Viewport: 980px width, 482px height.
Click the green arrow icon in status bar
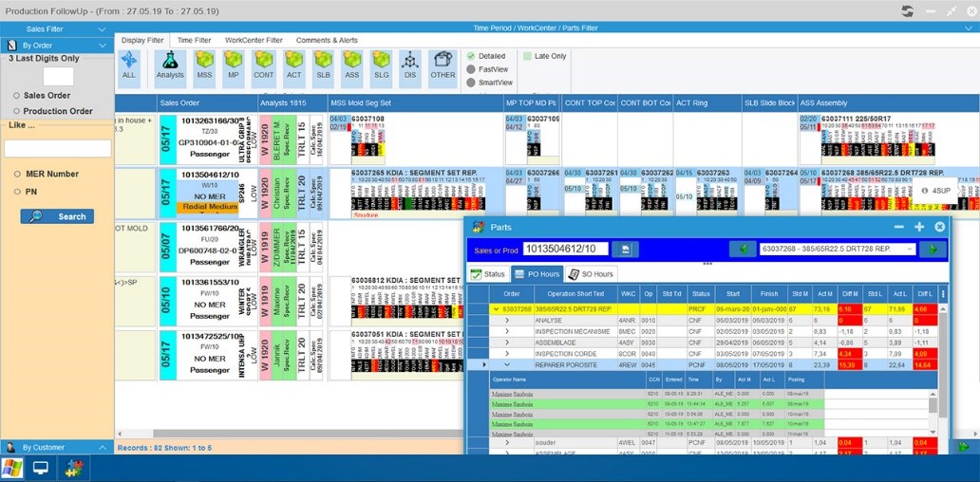[965, 447]
